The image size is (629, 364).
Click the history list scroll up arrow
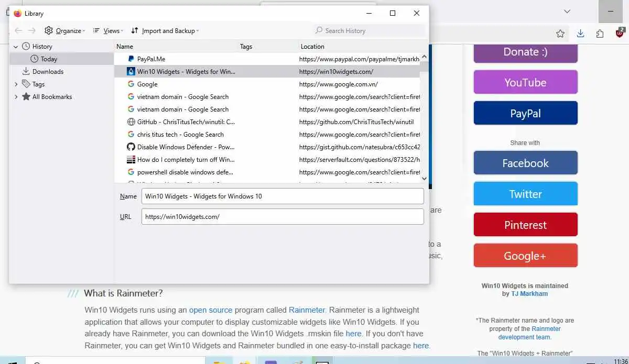pos(425,57)
